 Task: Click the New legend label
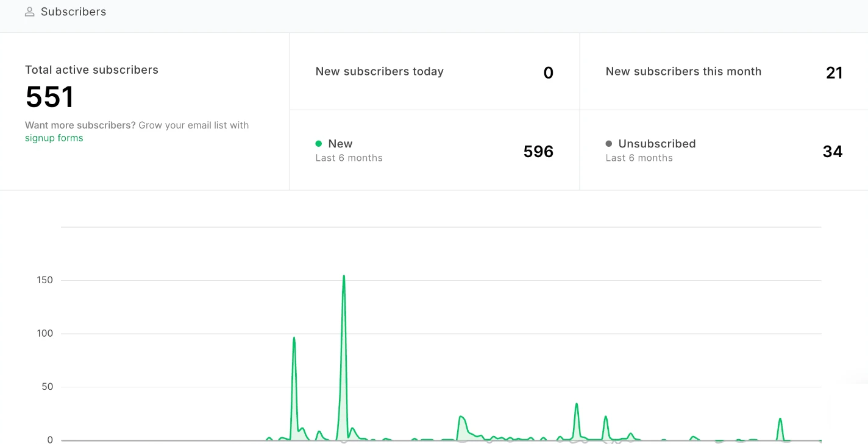point(340,144)
